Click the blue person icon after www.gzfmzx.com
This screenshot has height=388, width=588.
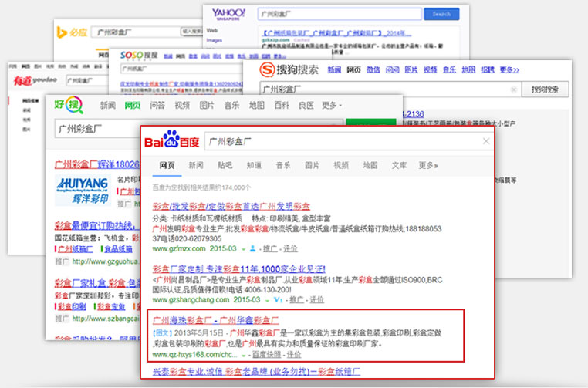253,248
